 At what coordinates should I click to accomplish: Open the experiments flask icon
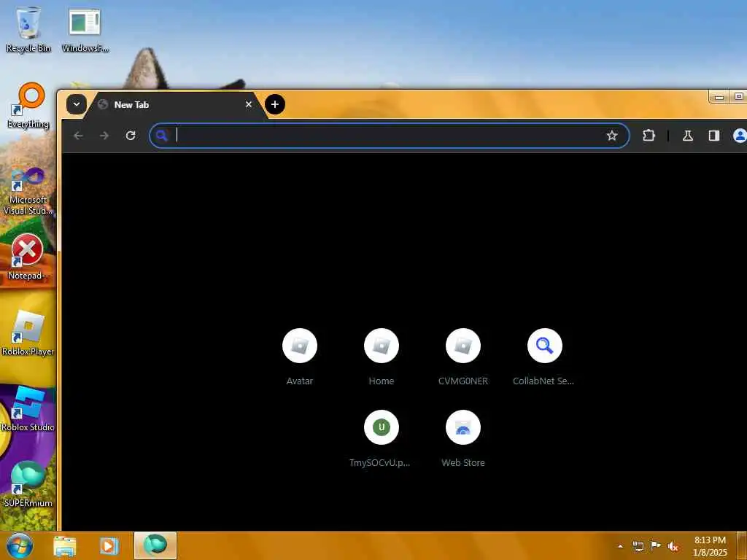pyautogui.click(x=687, y=136)
